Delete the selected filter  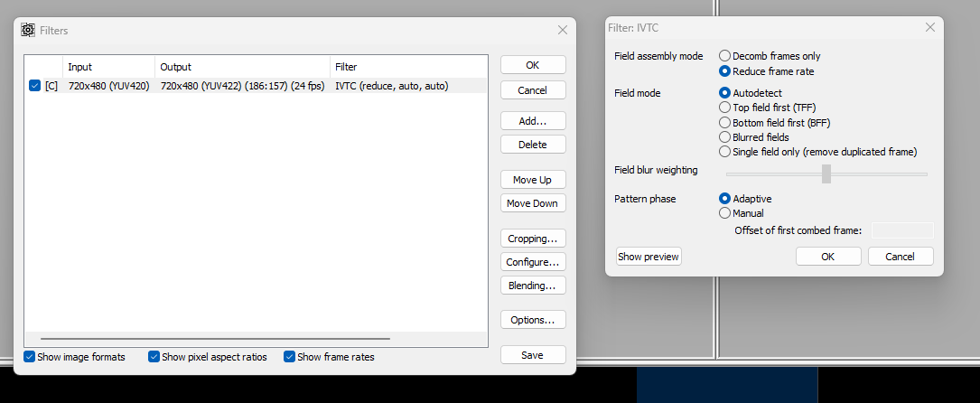coord(533,145)
